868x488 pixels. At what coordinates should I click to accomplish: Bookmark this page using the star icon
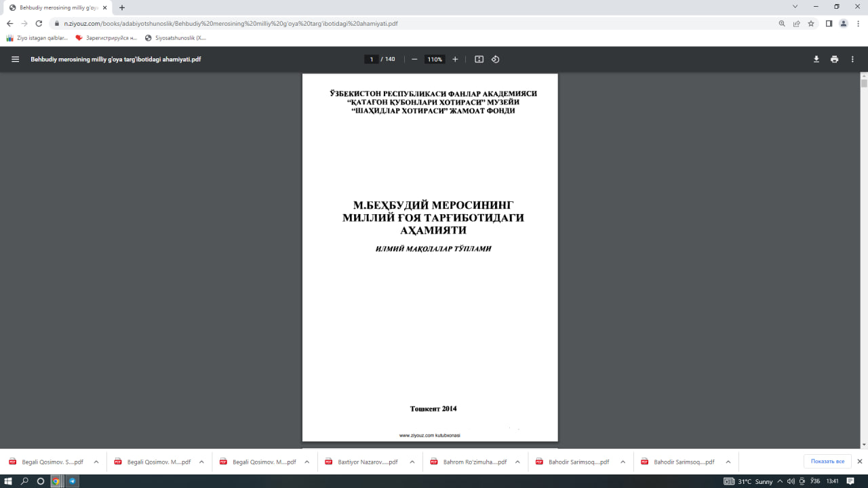pos(811,22)
